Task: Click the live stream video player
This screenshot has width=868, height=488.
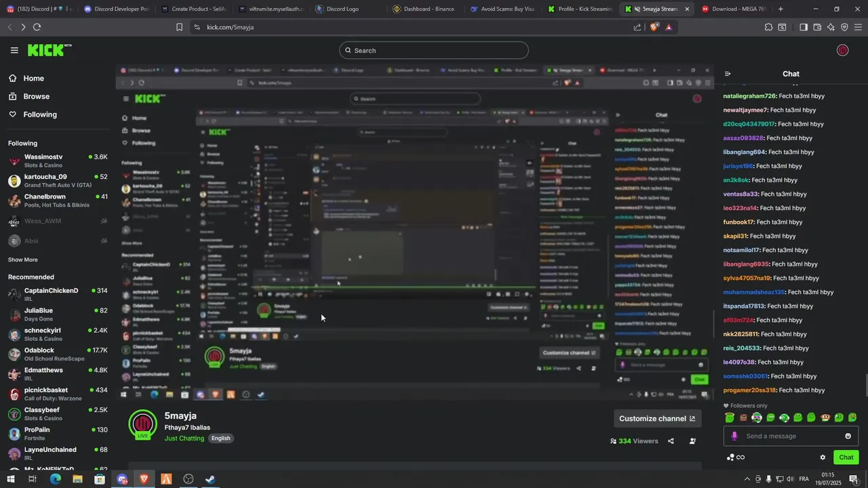Action: [414, 232]
